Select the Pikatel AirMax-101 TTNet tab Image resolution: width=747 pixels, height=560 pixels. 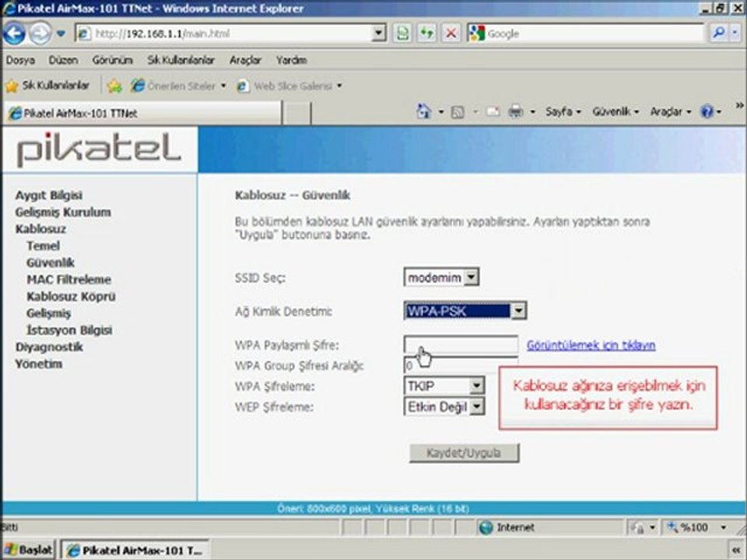coord(143,114)
